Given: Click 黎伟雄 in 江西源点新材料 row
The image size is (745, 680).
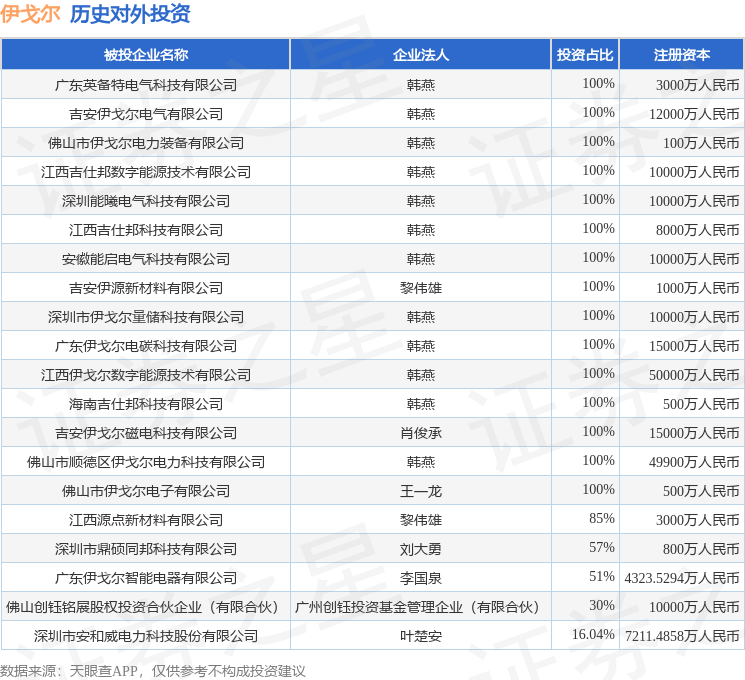Looking at the screenshot, I should (420, 520).
